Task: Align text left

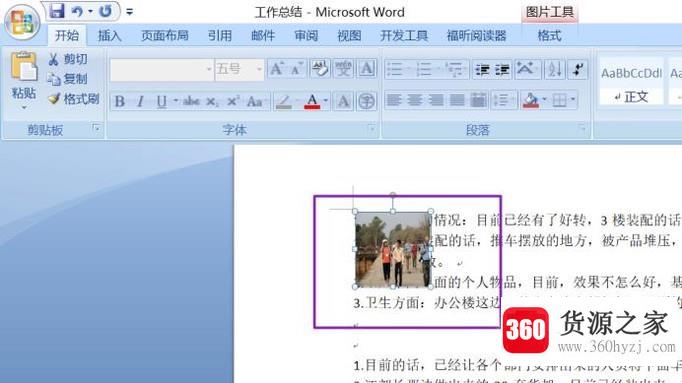Action: click(394, 101)
